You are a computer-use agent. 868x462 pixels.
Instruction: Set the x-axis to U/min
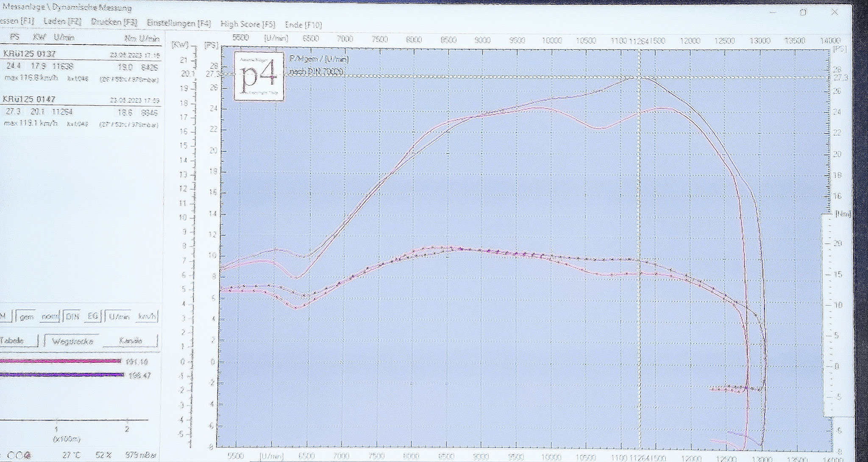coord(119,316)
